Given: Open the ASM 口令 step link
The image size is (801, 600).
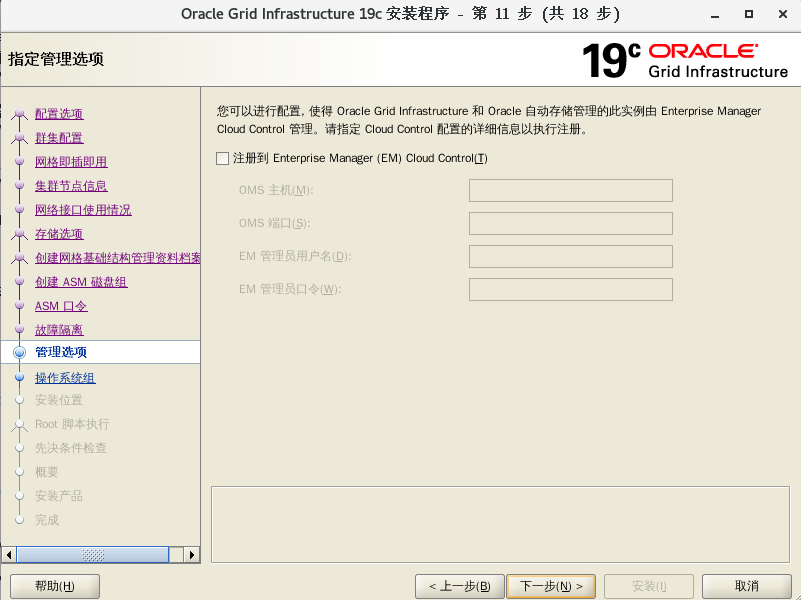Looking at the screenshot, I should [x=61, y=306].
